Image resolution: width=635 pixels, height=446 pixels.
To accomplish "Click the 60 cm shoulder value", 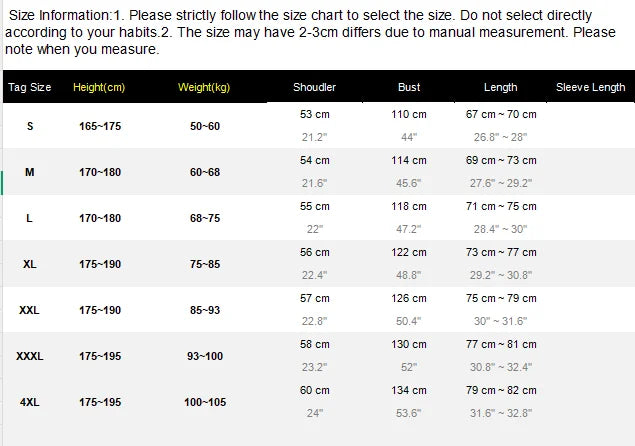I will click(314, 390).
